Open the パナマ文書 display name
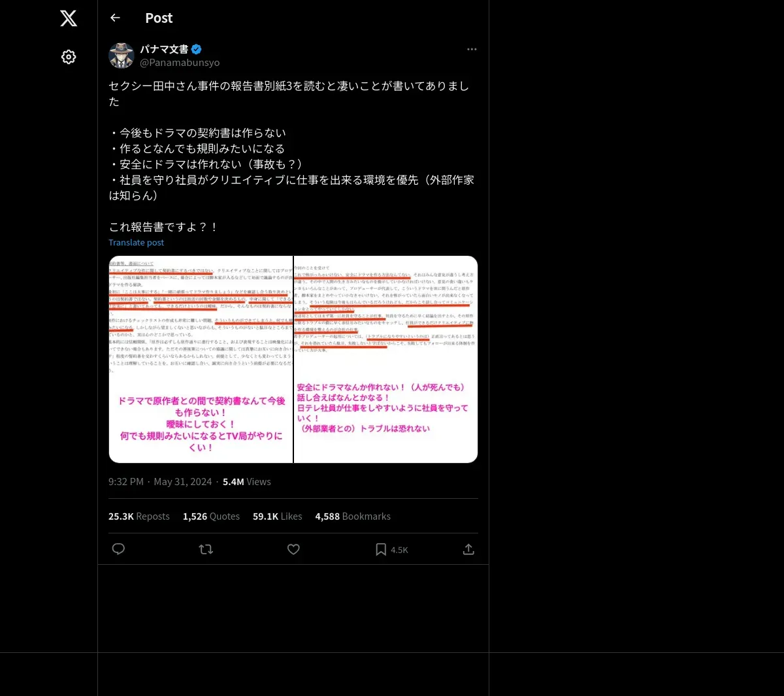784x696 pixels. 164,49
